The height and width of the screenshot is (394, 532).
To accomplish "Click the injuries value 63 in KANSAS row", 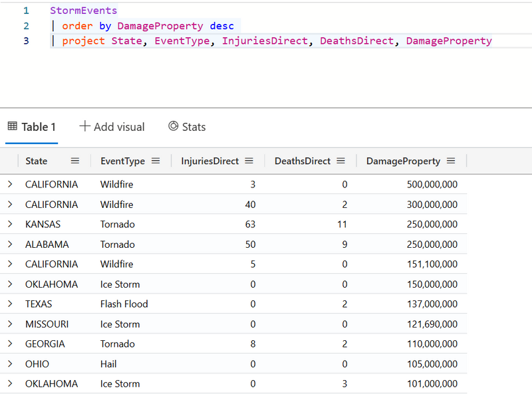I will point(250,224).
